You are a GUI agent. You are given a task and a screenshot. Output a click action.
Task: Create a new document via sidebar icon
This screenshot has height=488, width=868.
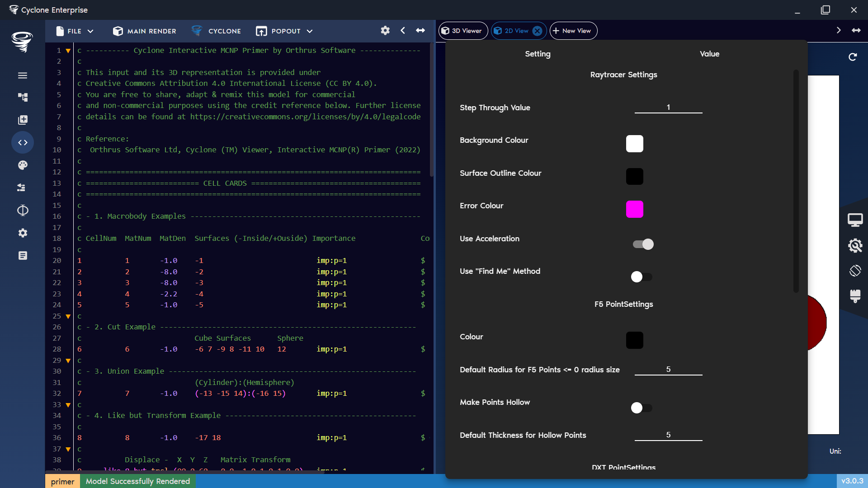(23, 120)
